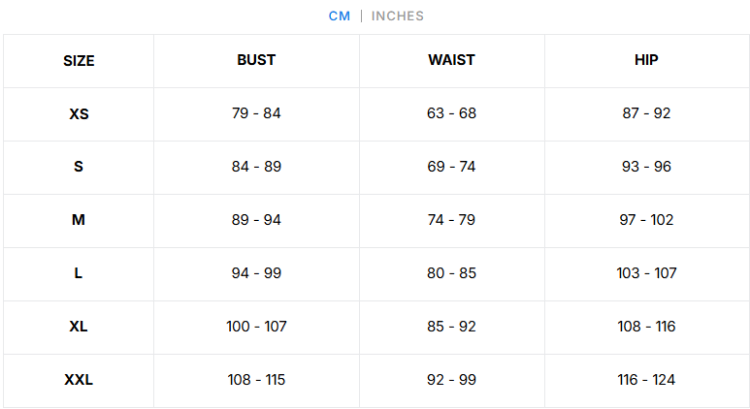Select the S size row label

(x=78, y=167)
